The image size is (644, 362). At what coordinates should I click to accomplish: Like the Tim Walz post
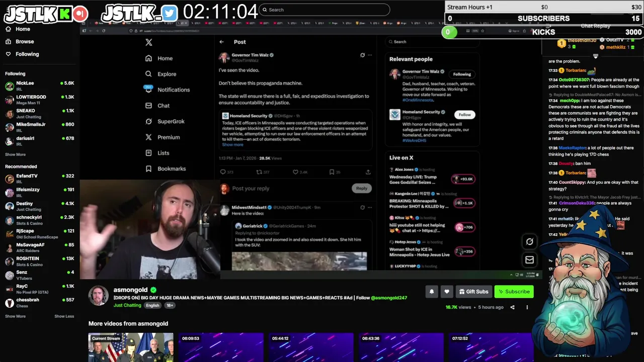pyautogui.click(x=295, y=172)
